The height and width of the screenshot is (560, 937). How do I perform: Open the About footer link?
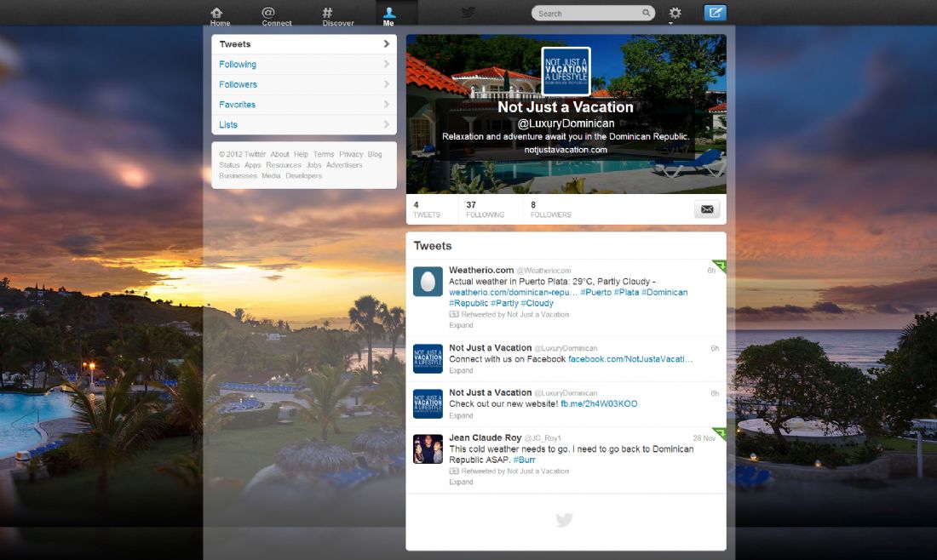click(x=279, y=154)
